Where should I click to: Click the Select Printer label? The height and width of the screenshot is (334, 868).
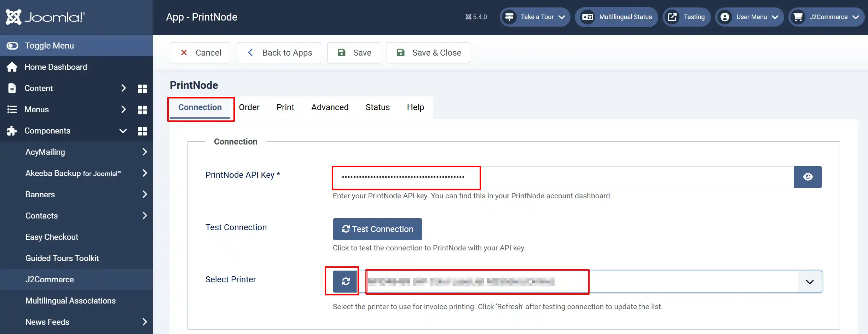(231, 279)
